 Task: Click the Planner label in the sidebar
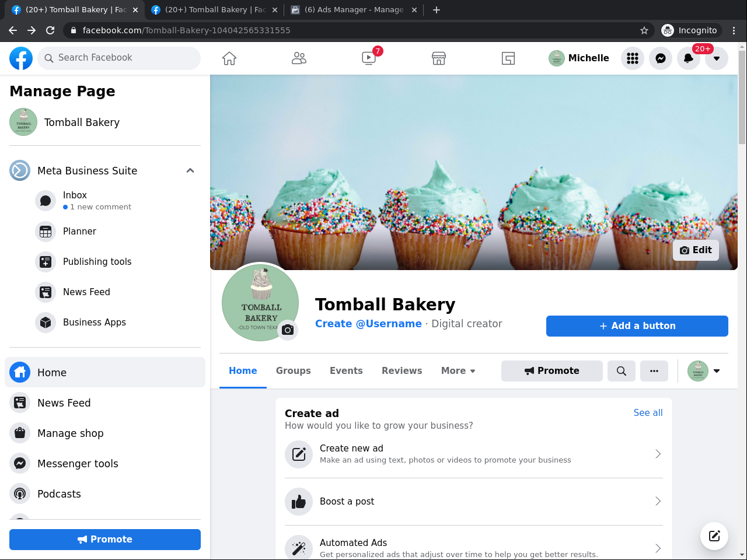pos(79,232)
